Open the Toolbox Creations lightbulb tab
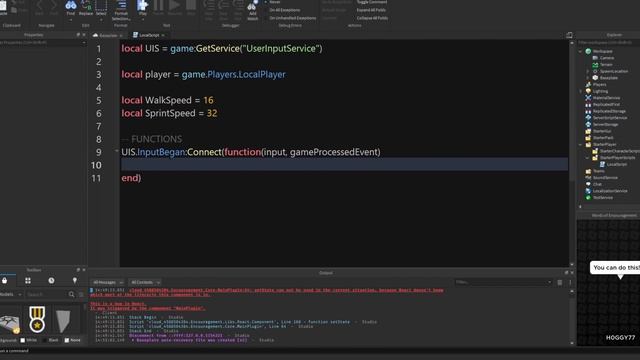 click(75, 281)
